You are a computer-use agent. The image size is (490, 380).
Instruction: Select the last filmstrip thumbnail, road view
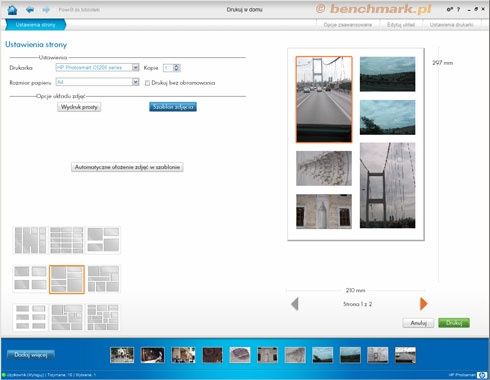coord(405,355)
